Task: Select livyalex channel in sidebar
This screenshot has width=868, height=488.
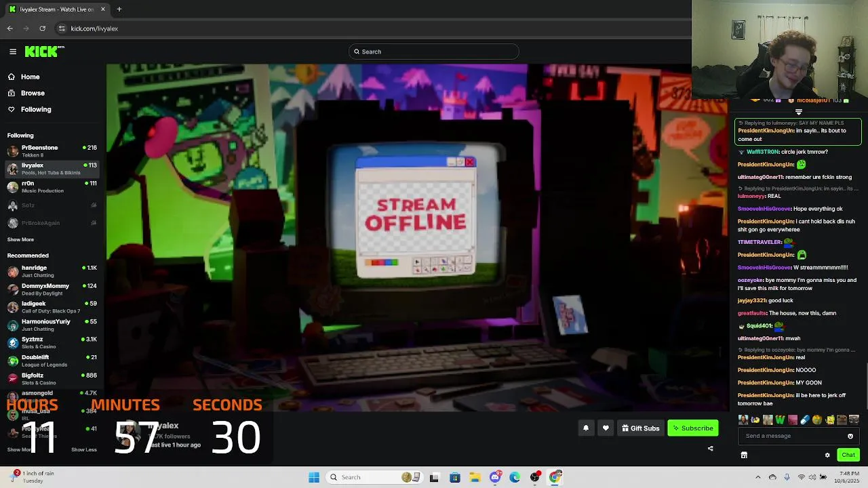Action: [52, 169]
